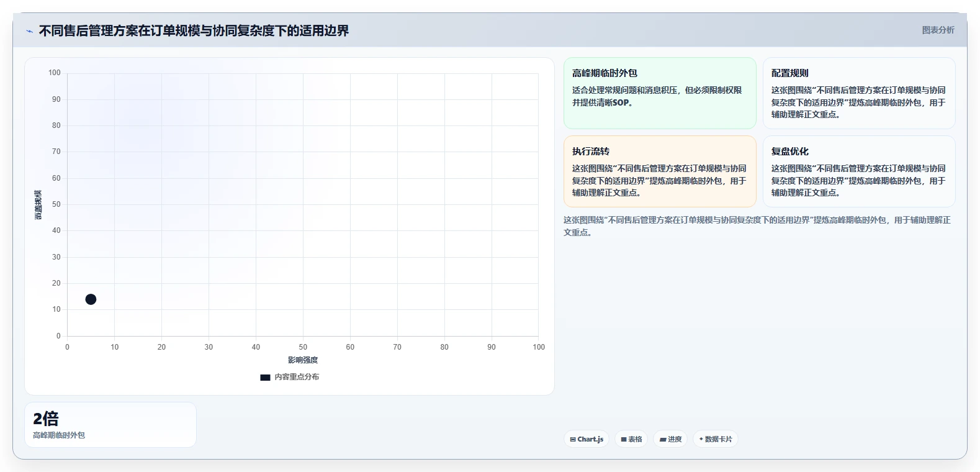Open the 配置规则 card
The image size is (980, 472).
point(859,93)
